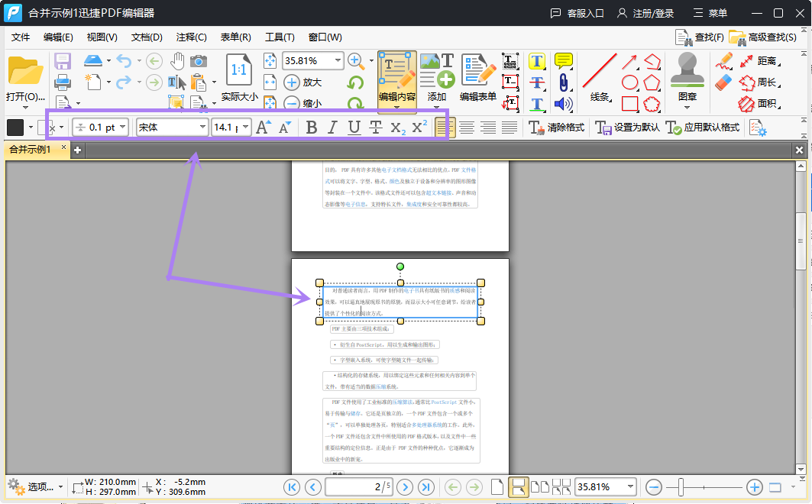The width and height of the screenshot is (812, 504).
Task: Open the 宋体 font dropdown
Action: click(x=202, y=128)
